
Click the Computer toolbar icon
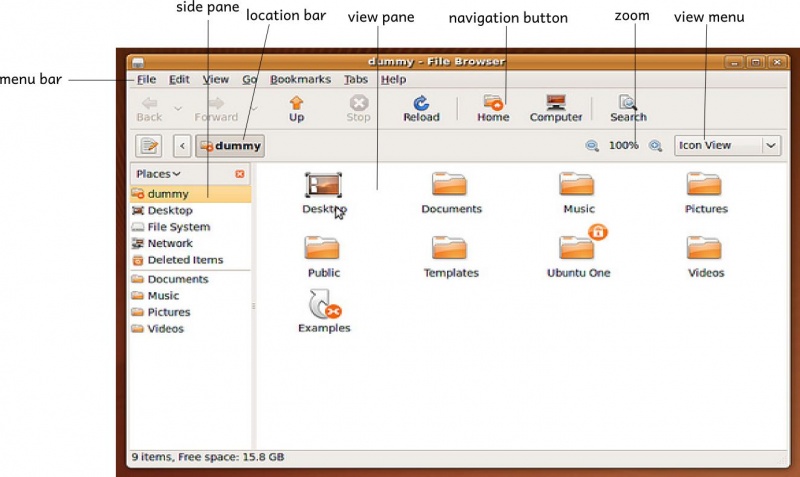556,103
